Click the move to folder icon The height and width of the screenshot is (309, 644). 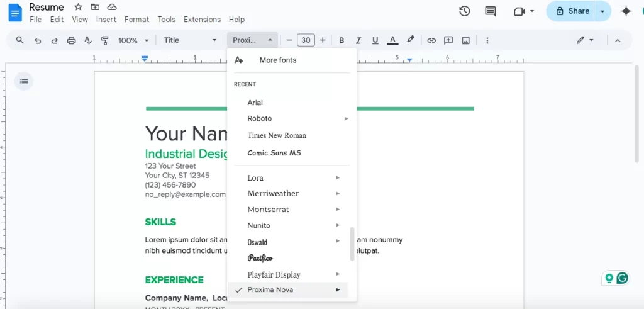click(x=95, y=6)
